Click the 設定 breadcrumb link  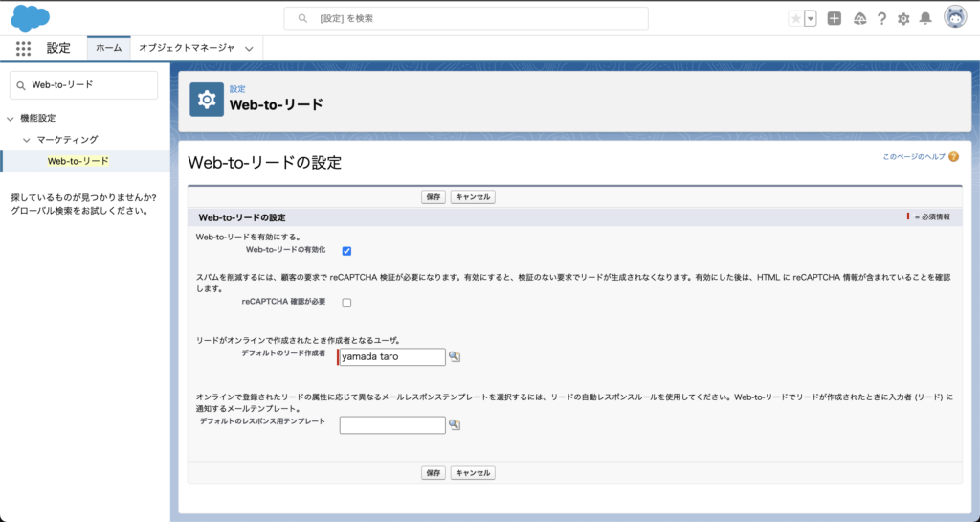(x=237, y=89)
